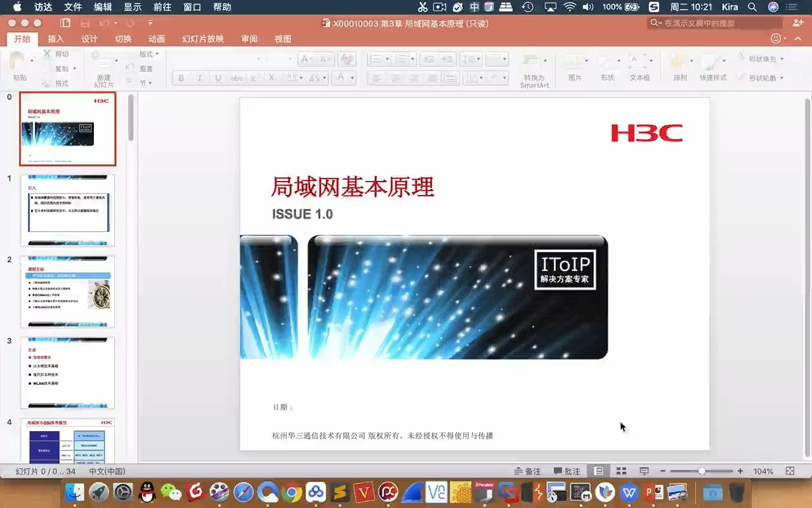Click the New Slide (新建幻灯片) button
The width and height of the screenshot is (812, 508).
pos(103,69)
